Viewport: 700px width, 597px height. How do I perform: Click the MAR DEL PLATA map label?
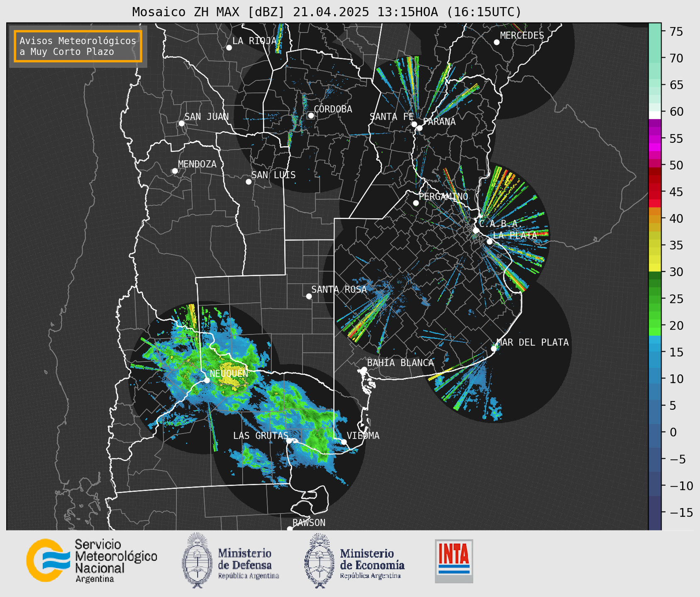533,343
